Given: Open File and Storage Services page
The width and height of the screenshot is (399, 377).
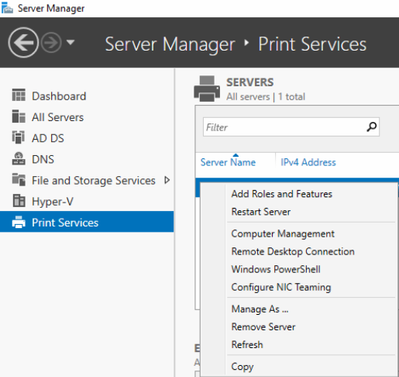Looking at the screenshot, I should [x=93, y=180].
